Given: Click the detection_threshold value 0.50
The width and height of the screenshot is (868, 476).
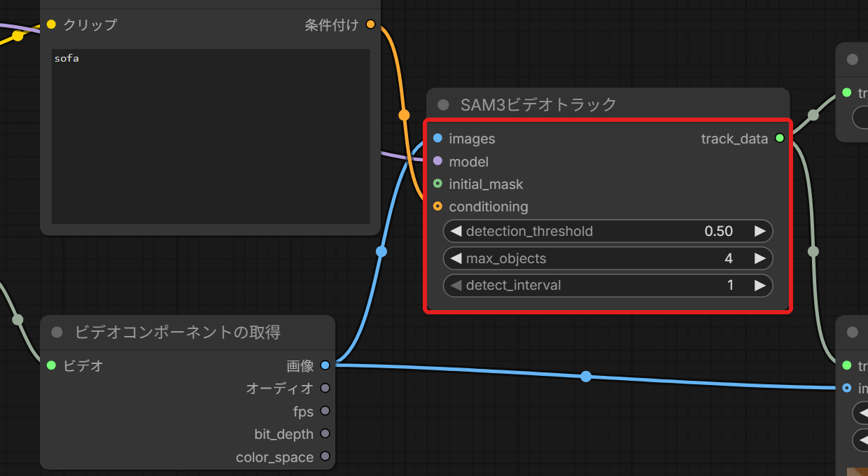Looking at the screenshot, I should [x=719, y=231].
